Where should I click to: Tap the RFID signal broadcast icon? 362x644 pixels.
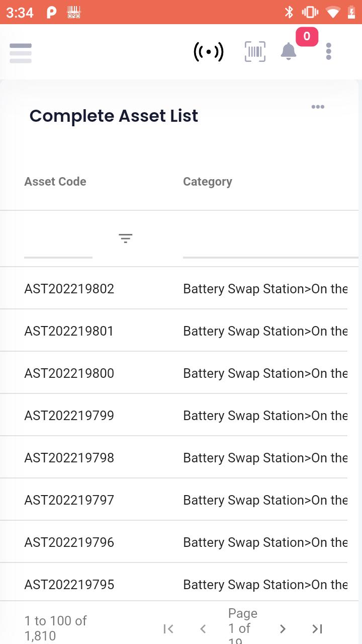(x=209, y=52)
